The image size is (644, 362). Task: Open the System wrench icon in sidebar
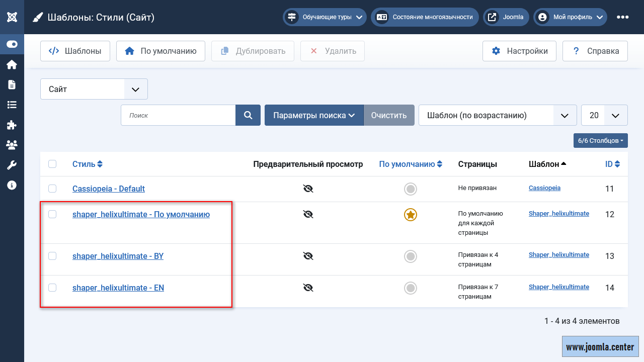coord(12,165)
